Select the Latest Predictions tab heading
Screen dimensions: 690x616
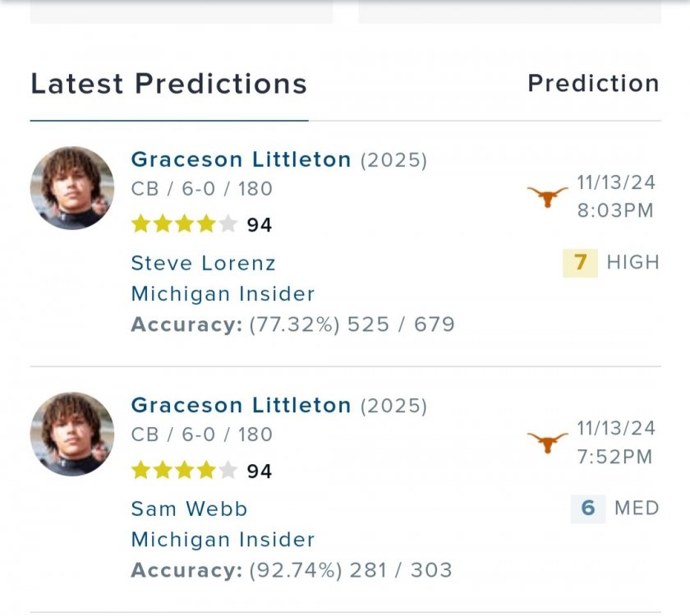[x=168, y=84]
